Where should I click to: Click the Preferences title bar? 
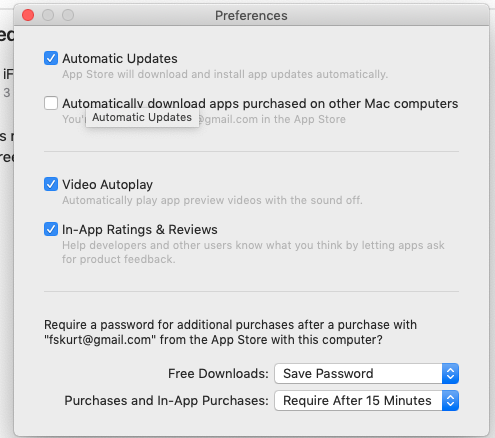[x=251, y=15]
